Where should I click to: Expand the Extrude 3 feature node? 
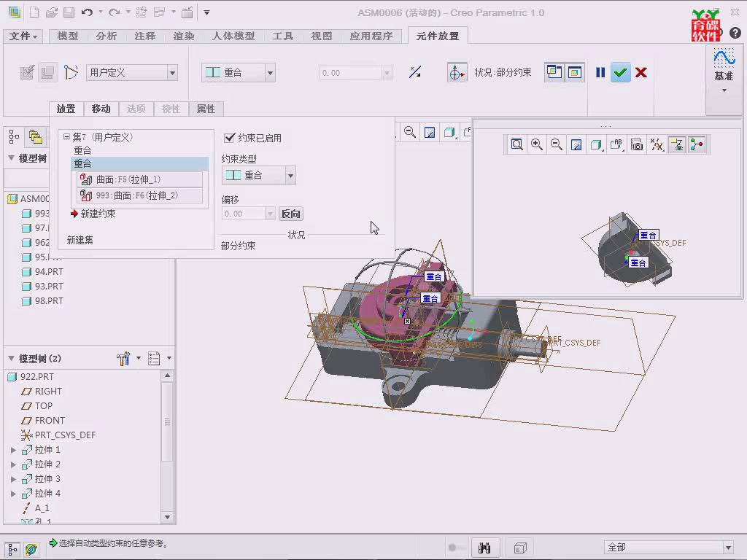click(x=13, y=479)
